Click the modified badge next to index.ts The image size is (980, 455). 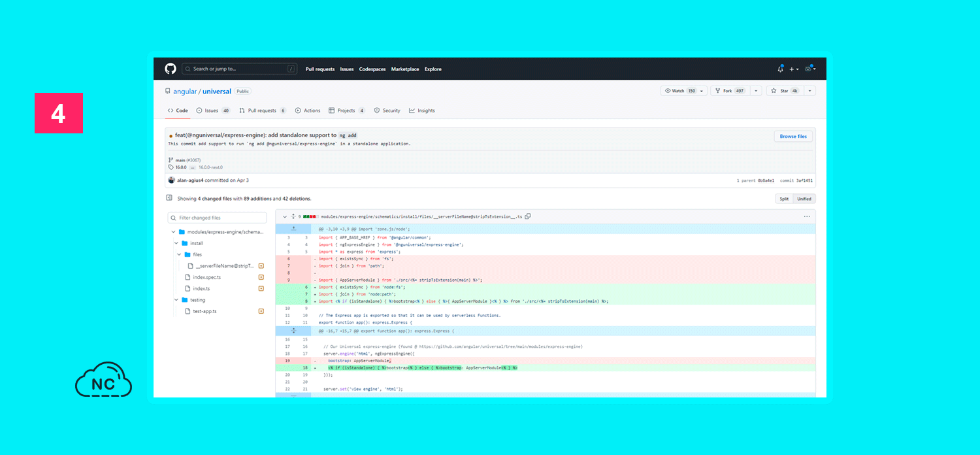pos(261,288)
